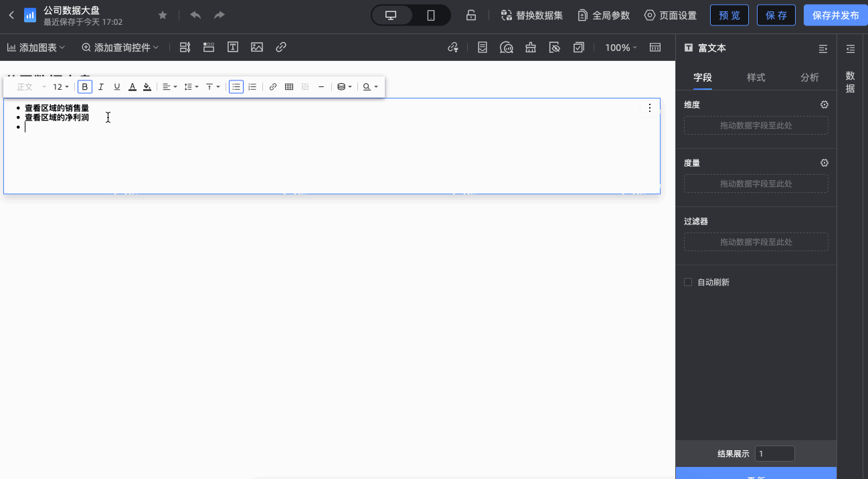The height and width of the screenshot is (479, 868).
Task: Open the 100% zoom dropdown
Action: pos(621,48)
